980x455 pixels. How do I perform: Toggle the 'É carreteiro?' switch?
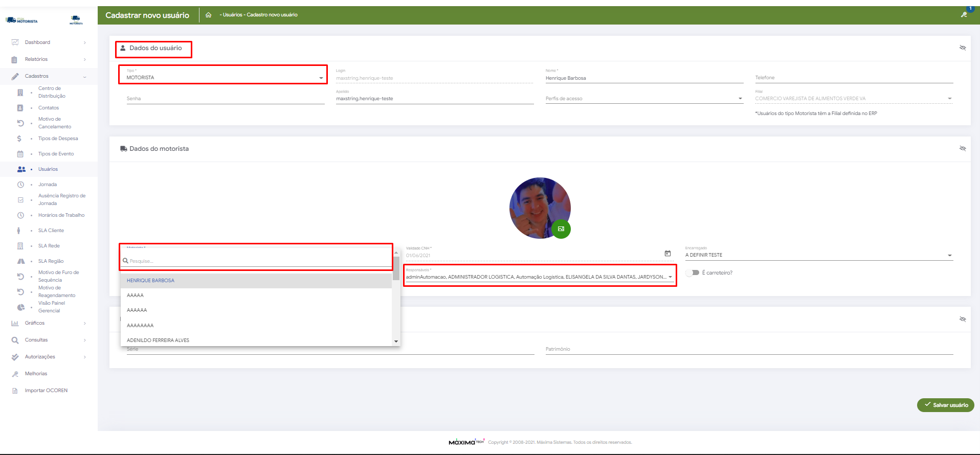(x=693, y=272)
